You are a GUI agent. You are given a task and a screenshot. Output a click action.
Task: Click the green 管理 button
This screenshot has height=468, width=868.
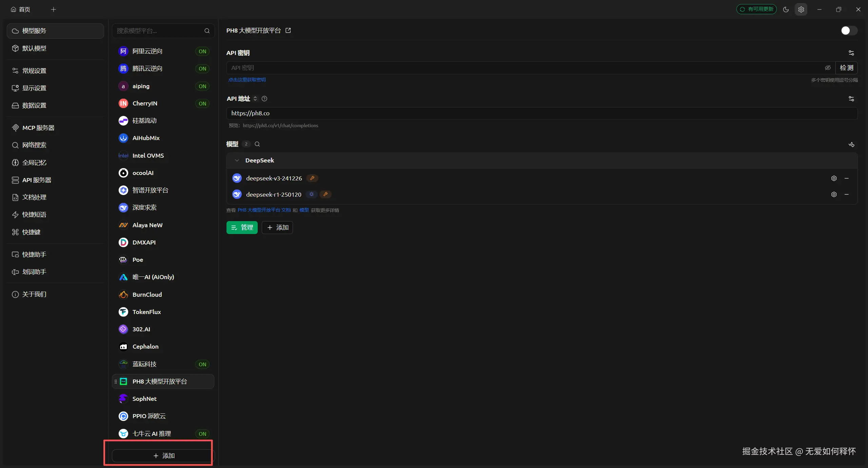pos(242,228)
